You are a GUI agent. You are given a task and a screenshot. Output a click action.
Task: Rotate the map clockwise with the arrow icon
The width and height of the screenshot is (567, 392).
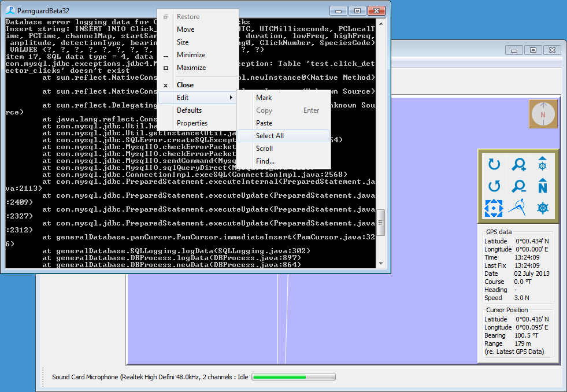click(x=494, y=164)
